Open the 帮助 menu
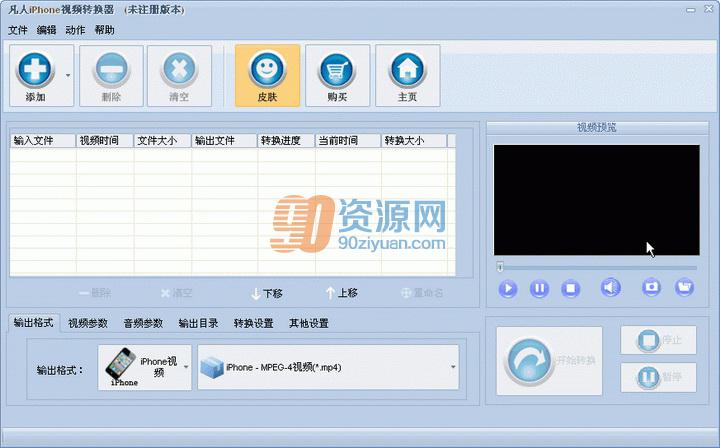 [104, 30]
